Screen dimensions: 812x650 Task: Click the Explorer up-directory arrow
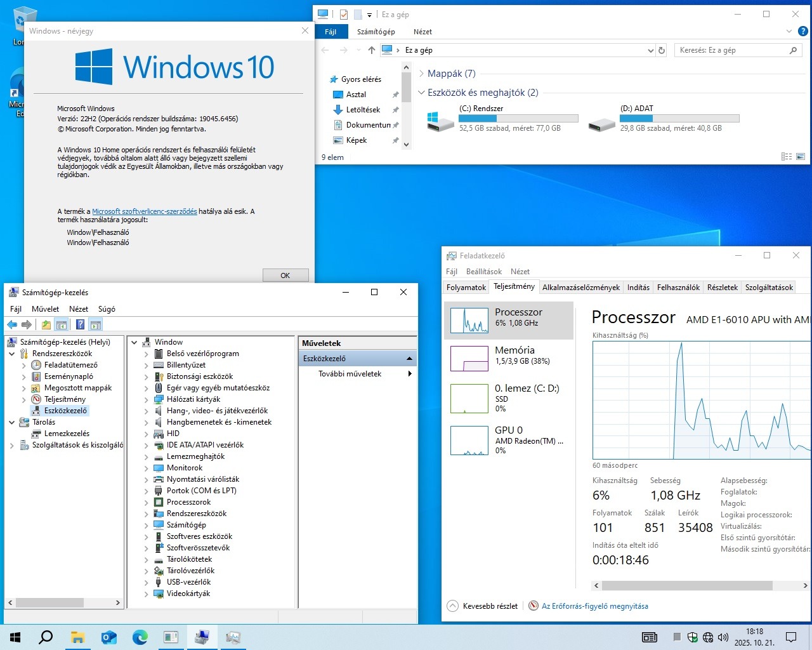coord(371,50)
